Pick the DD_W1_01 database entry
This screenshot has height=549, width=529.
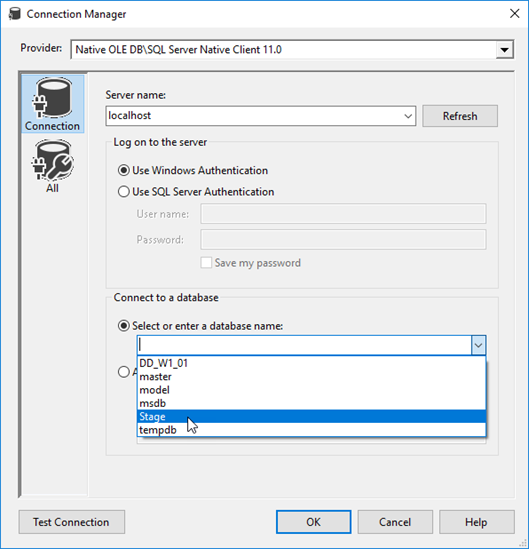(311, 363)
